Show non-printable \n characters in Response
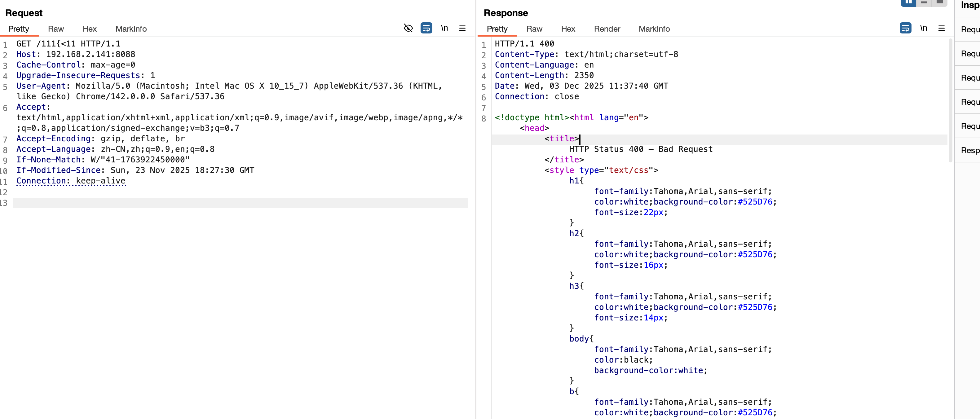This screenshot has height=419, width=980. click(x=923, y=28)
